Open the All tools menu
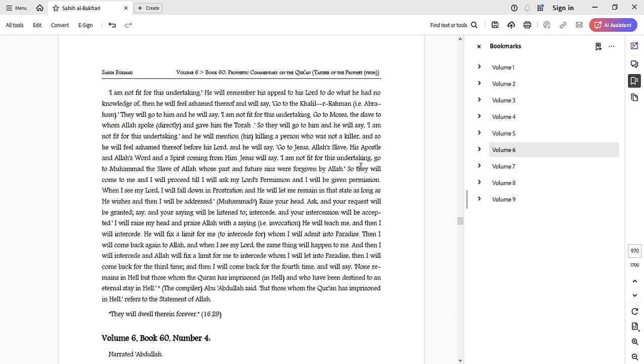Image resolution: width=644 pixels, height=364 pixels. click(15, 25)
